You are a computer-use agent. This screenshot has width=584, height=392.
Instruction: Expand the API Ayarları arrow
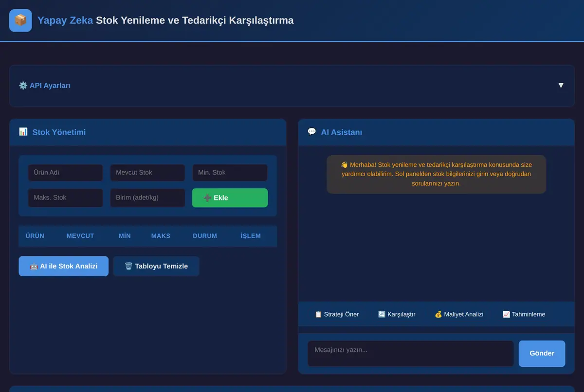coord(561,86)
